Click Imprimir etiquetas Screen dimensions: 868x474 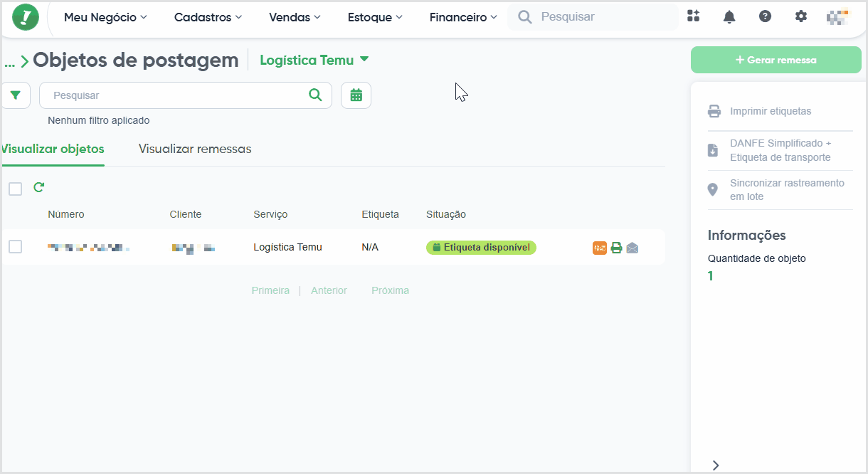771,111
